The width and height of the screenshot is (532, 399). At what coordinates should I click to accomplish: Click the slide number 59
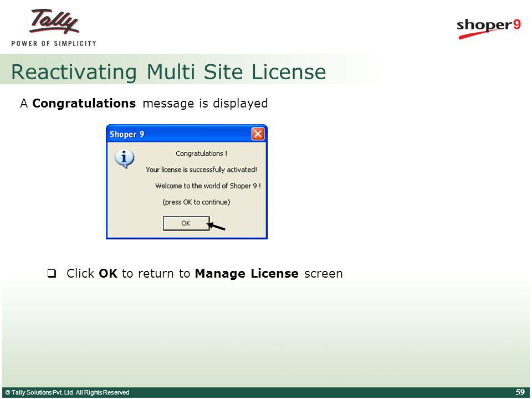[520, 392]
